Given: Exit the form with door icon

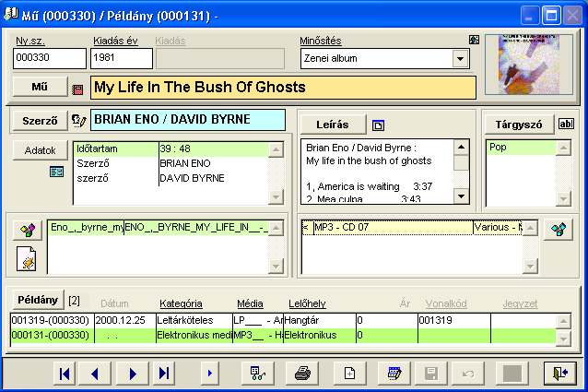Looking at the screenshot, I should 560,374.
